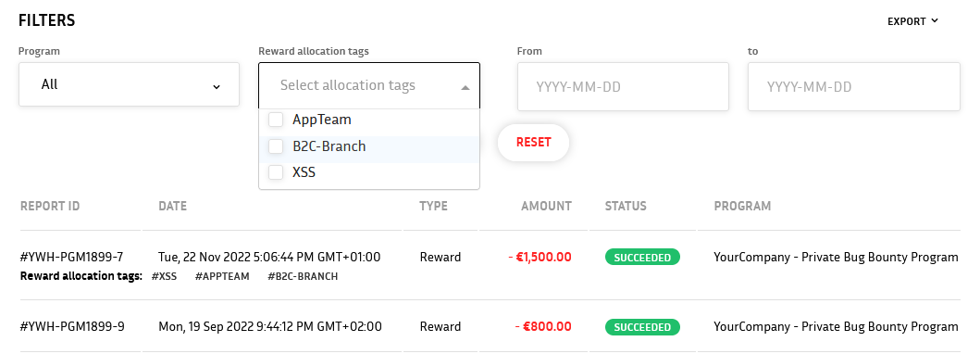This screenshot has width=980, height=354.
Task: Open report #YWH-PGM1899-7
Action: coord(72,257)
